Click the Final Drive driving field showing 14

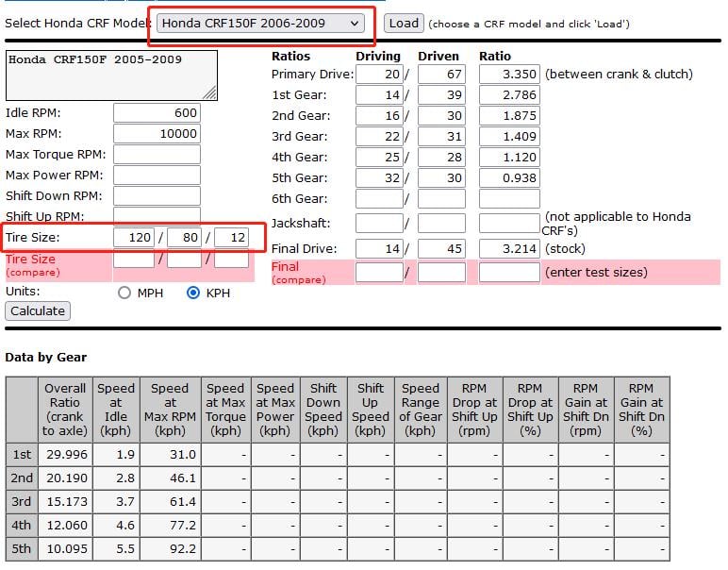coord(379,248)
